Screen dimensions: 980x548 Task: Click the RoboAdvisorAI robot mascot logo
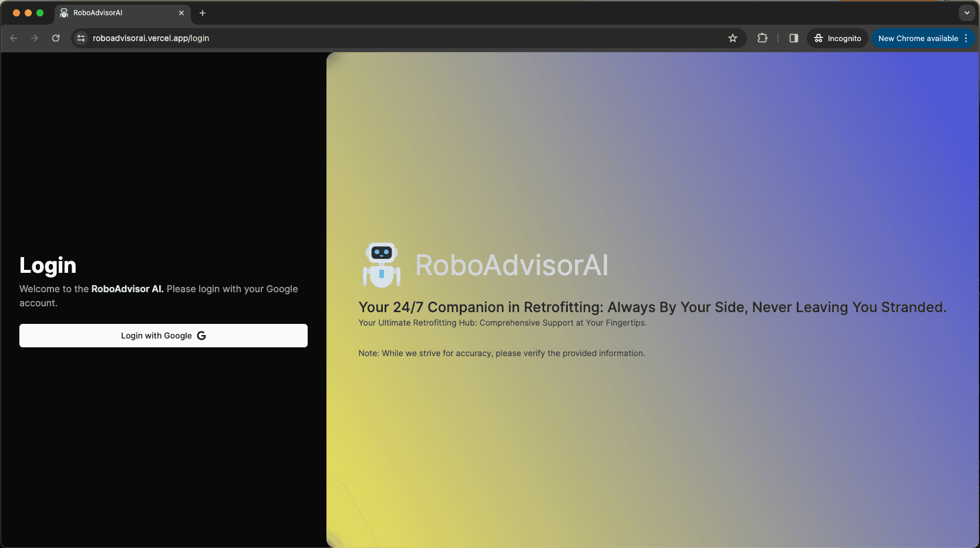382,265
